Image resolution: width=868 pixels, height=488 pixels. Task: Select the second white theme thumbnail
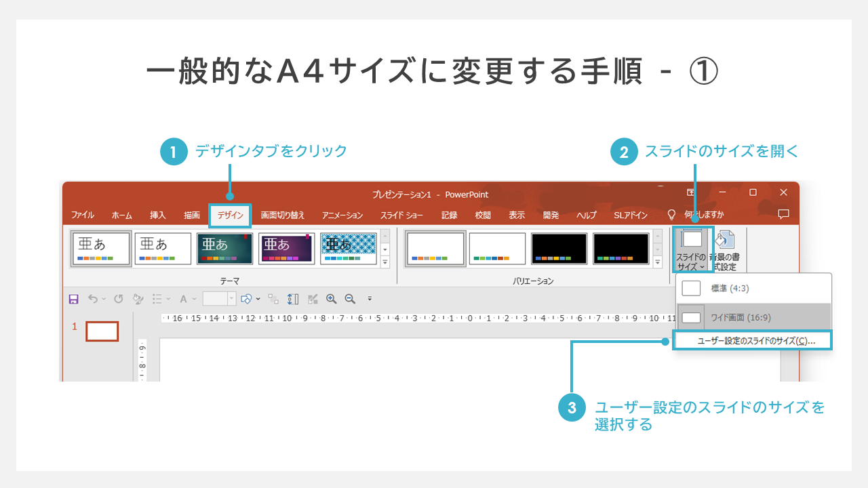click(163, 249)
